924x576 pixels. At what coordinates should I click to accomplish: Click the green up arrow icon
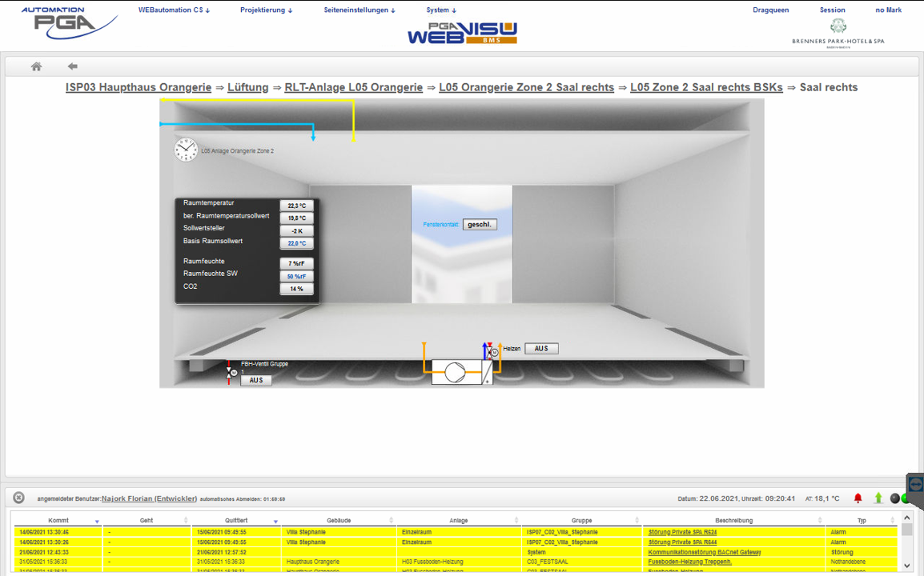878,498
